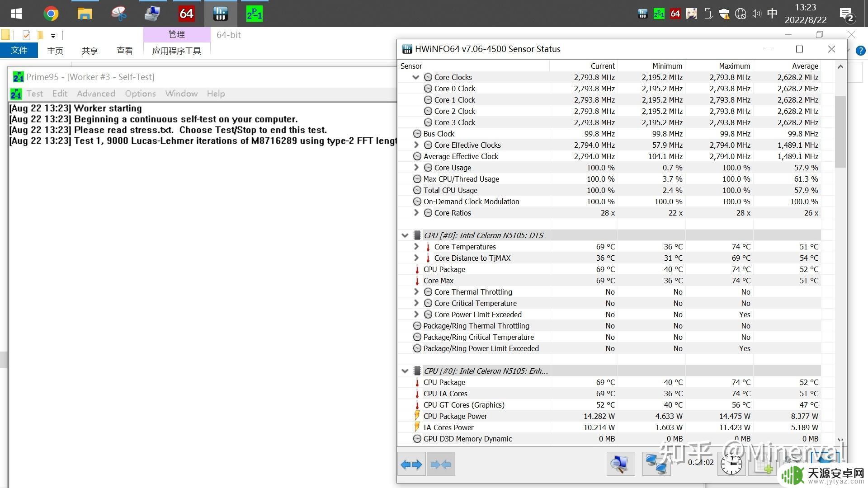868x488 pixels.
Task: Open Windows Security tray icon
Action: tap(724, 14)
